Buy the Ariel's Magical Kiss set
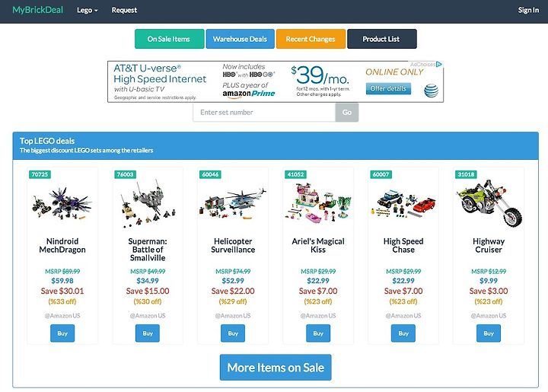548x392 pixels. click(x=318, y=333)
